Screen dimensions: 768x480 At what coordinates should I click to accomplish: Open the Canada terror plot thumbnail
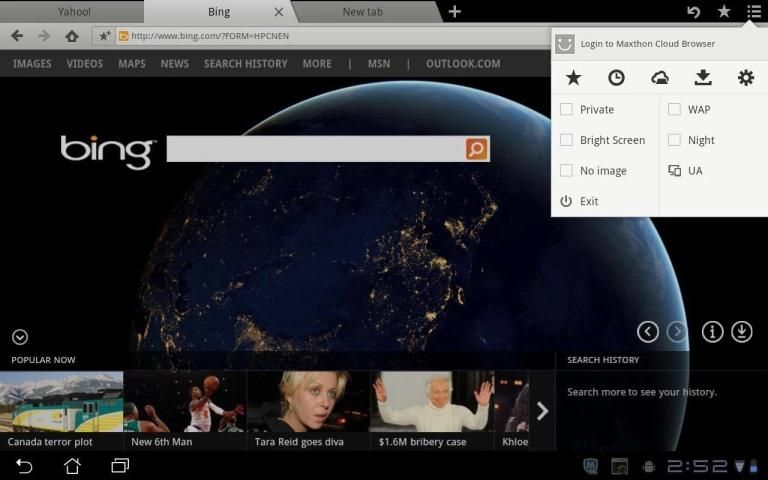point(62,410)
